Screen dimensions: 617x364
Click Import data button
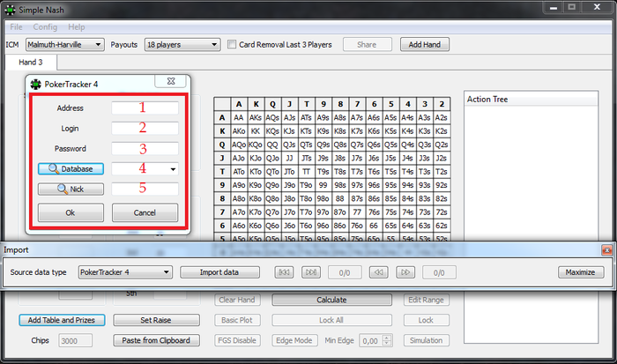click(219, 272)
